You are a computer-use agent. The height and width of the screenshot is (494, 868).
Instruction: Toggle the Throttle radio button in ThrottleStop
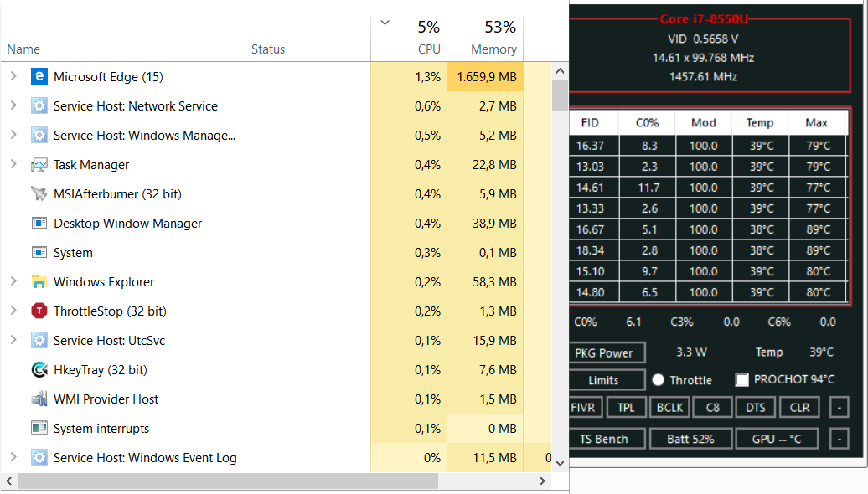pos(659,380)
